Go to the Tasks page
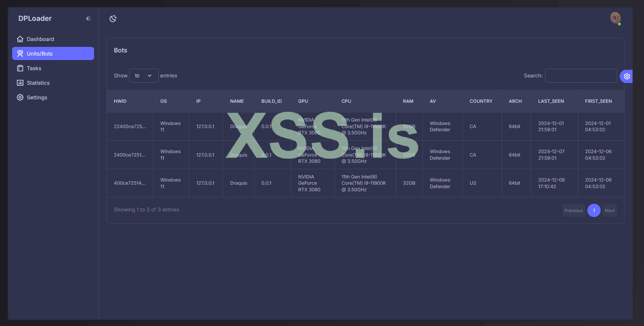The width and height of the screenshot is (644, 326). click(x=53, y=68)
